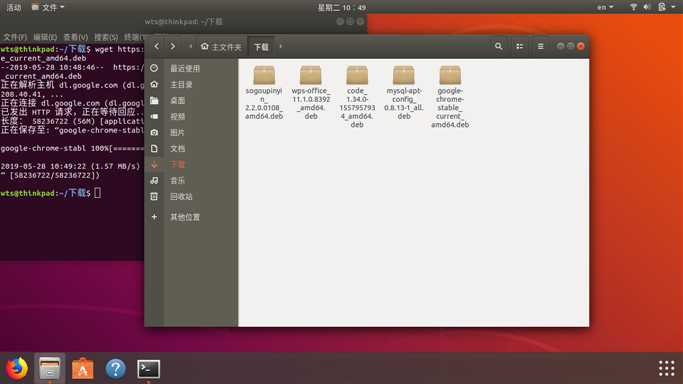Go back with the left arrow button

point(157,46)
